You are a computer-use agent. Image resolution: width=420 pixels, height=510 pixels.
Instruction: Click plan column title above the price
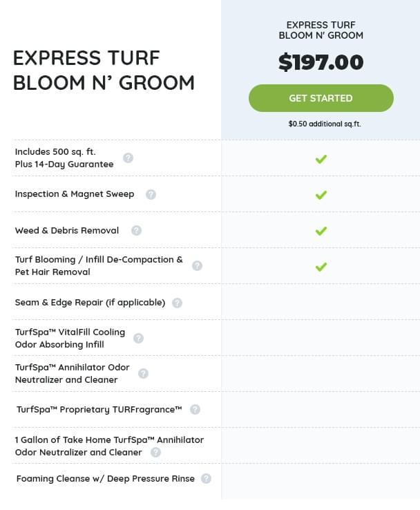(321, 30)
